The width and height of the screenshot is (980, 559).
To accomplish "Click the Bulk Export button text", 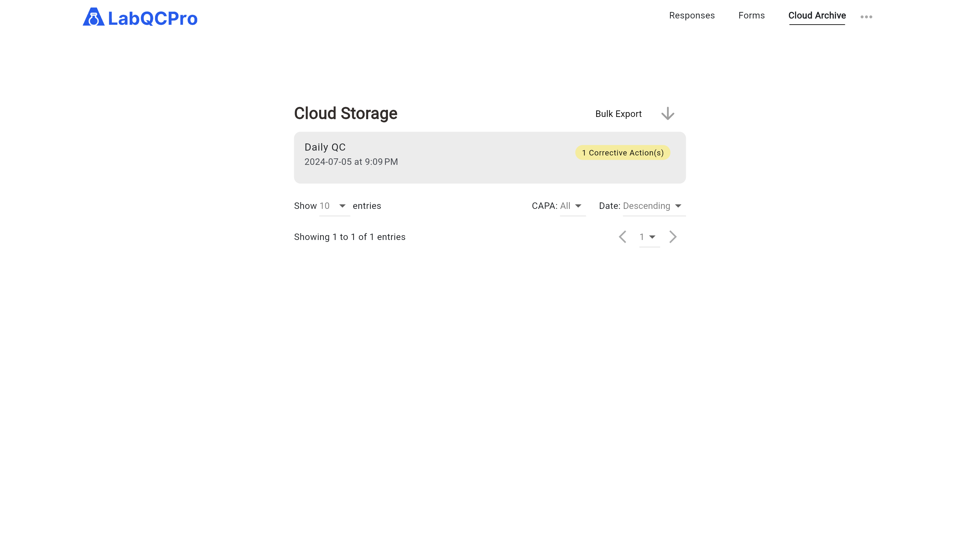I will [618, 114].
